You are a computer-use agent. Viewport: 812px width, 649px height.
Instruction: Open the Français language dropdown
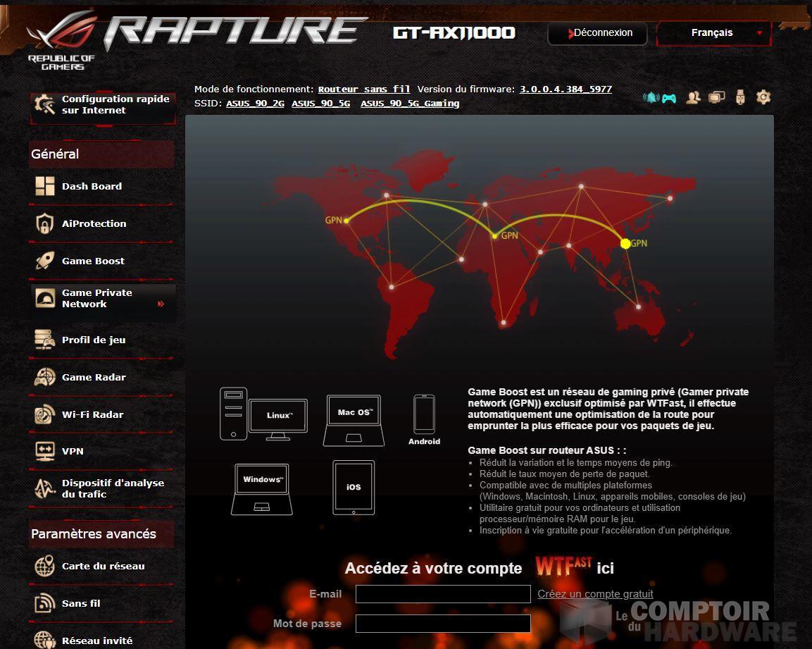713,33
